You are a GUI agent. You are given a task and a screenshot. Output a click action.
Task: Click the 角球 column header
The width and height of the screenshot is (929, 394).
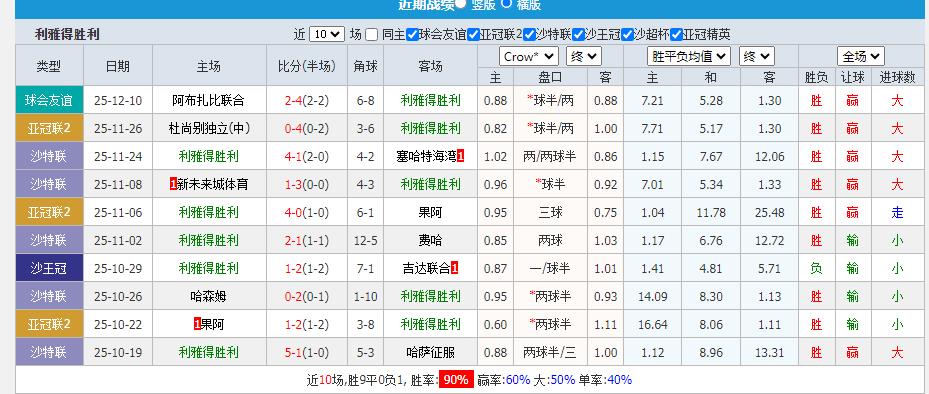[365, 66]
